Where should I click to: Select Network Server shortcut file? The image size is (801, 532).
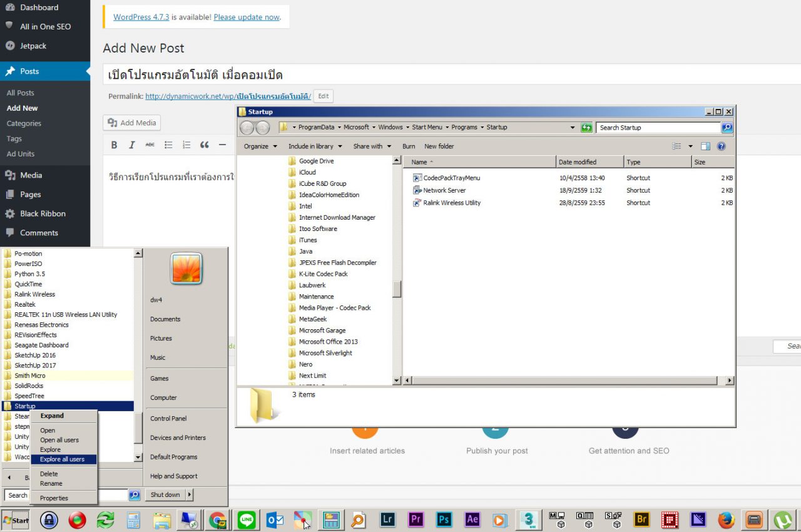click(439, 190)
